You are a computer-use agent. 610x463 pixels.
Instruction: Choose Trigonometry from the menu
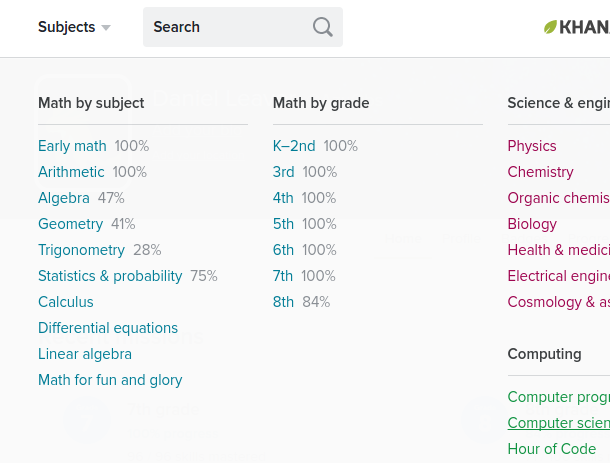(x=81, y=250)
